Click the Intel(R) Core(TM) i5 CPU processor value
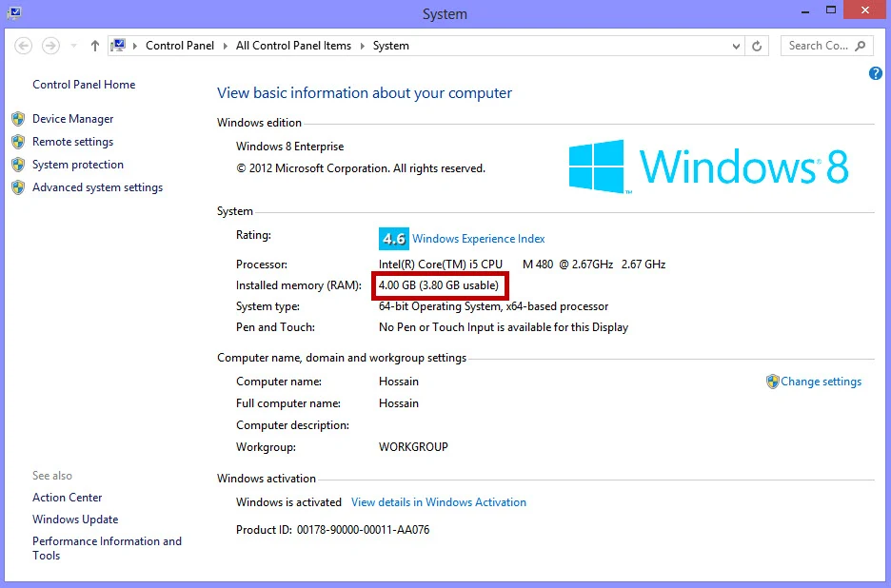This screenshot has width=891, height=588. coord(522,265)
